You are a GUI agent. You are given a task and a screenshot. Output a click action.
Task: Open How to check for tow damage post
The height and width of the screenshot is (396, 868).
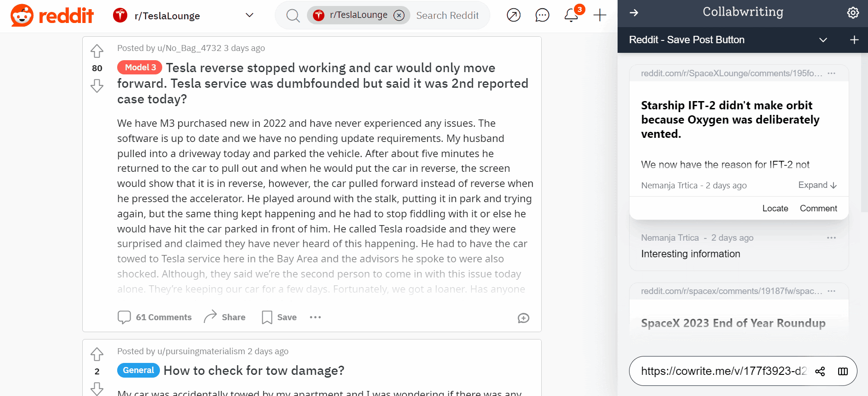coord(254,371)
